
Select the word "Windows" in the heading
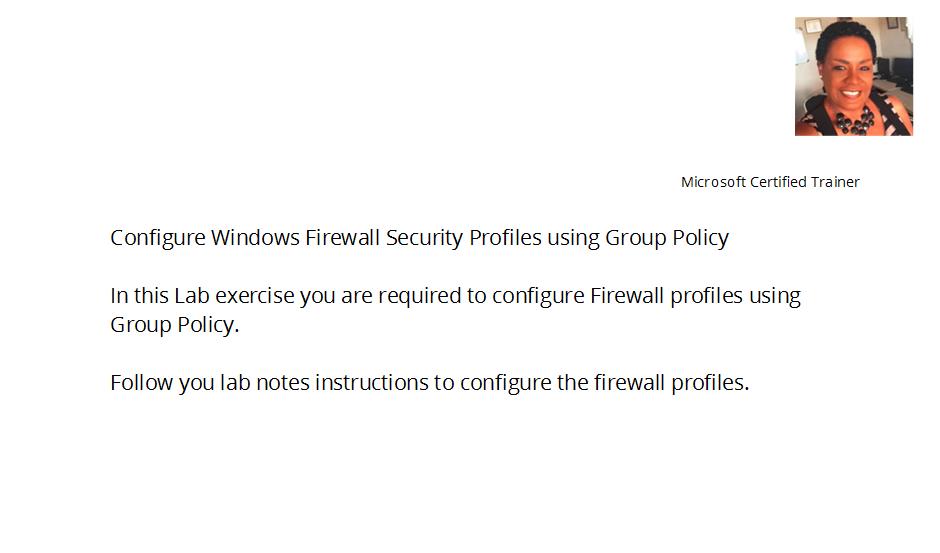[255, 238]
